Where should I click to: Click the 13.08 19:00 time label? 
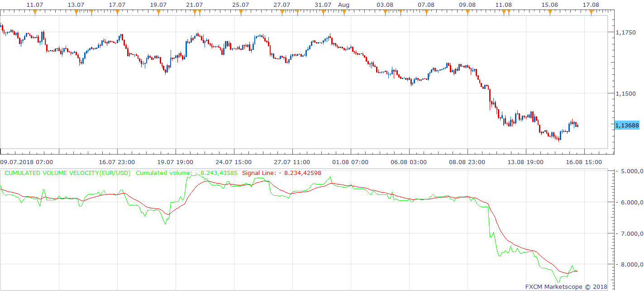click(525, 161)
